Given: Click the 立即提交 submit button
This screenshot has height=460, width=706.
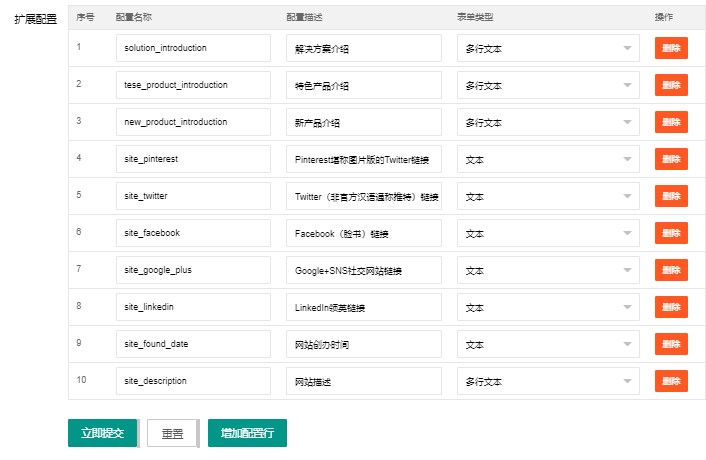Looking at the screenshot, I should 103,433.
